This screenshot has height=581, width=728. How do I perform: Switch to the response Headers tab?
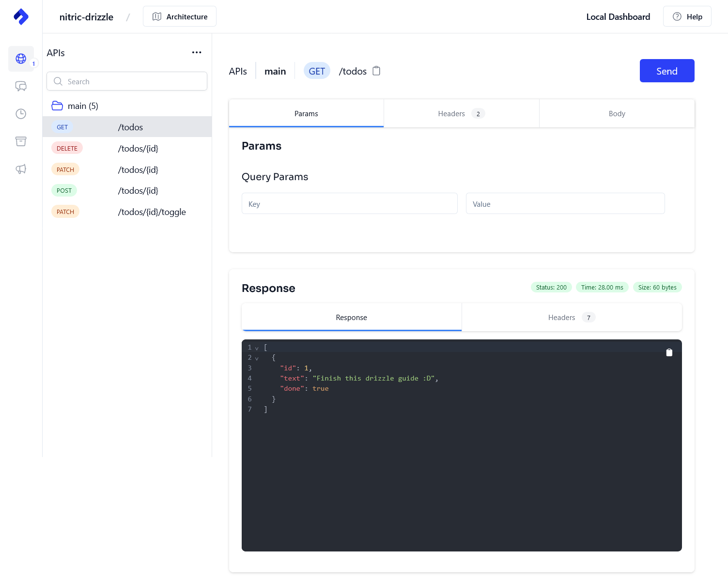click(x=562, y=317)
